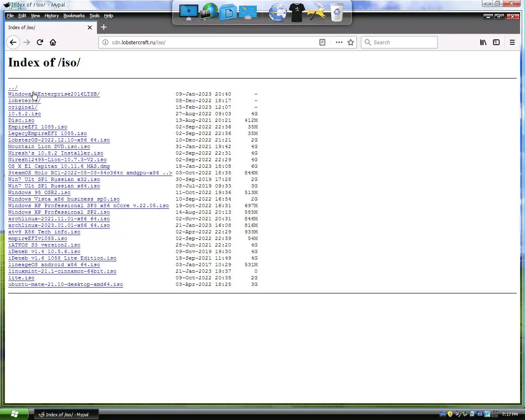Open the hammer tools dock icon

tap(316, 12)
